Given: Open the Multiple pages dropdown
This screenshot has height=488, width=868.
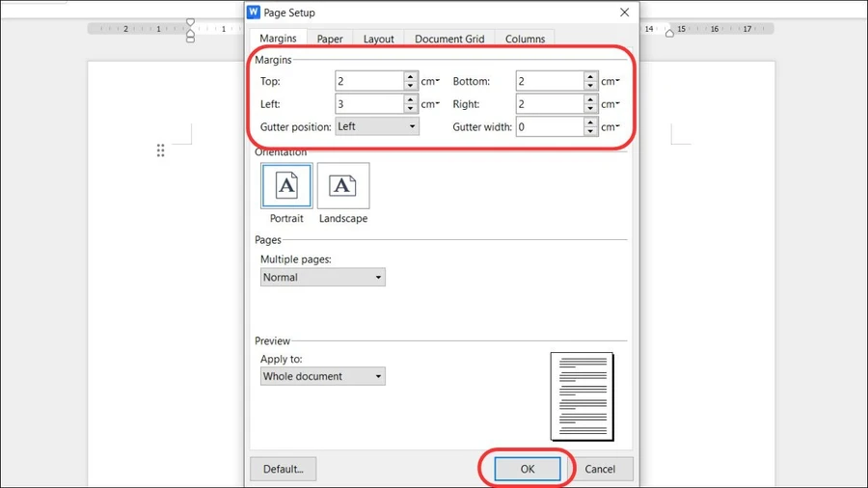Looking at the screenshot, I should 323,277.
